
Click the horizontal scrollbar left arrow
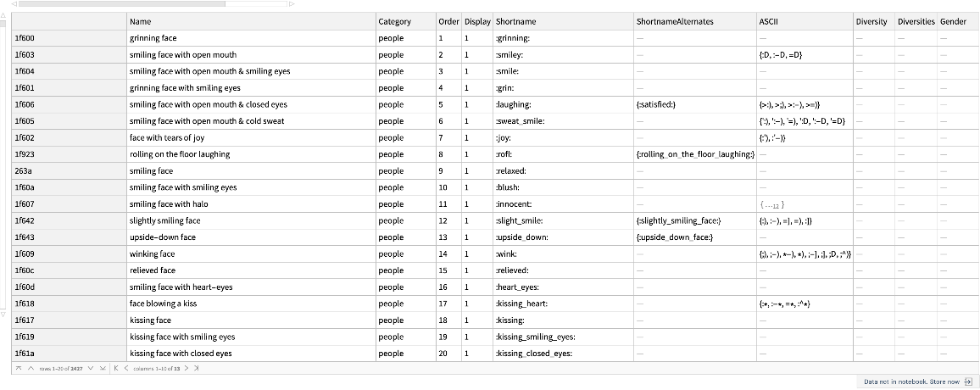click(13, 4)
